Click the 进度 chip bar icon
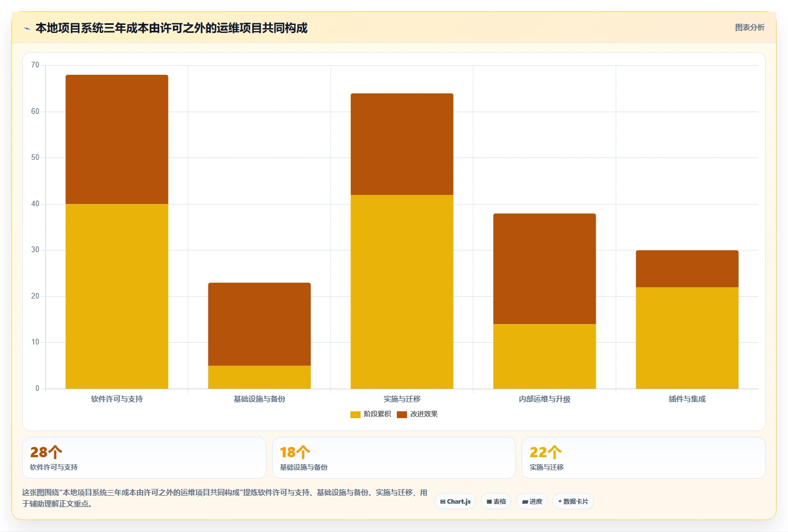Viewport: 788px width, 532px height. pos(525,502)
